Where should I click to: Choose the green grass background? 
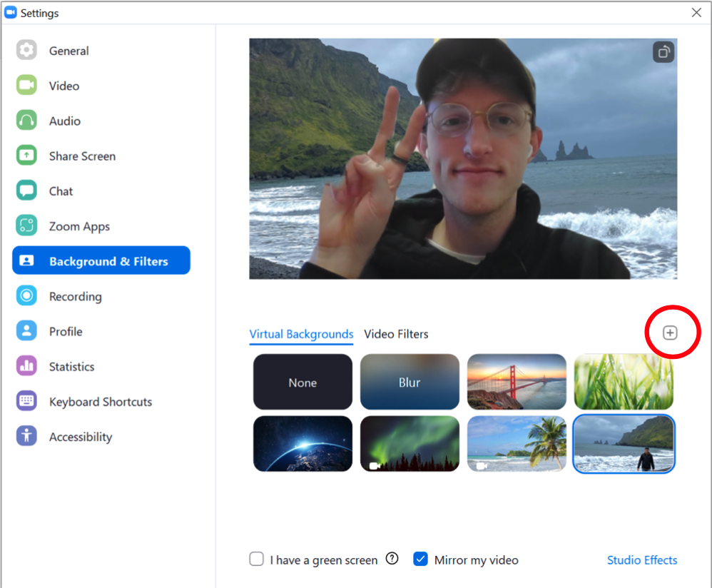point(624,382)
